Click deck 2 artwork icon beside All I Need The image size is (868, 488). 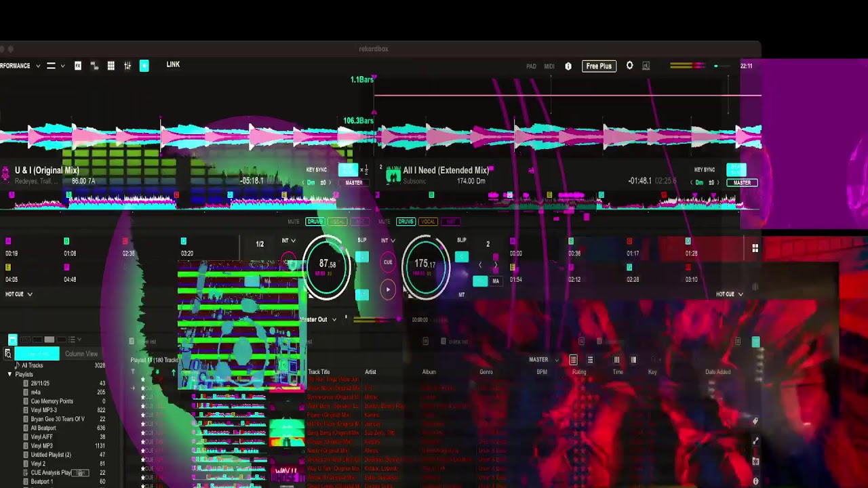393,176
